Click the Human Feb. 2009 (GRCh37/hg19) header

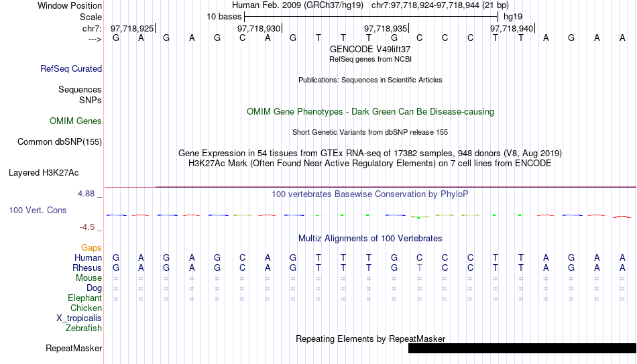[x=297, y=5]
